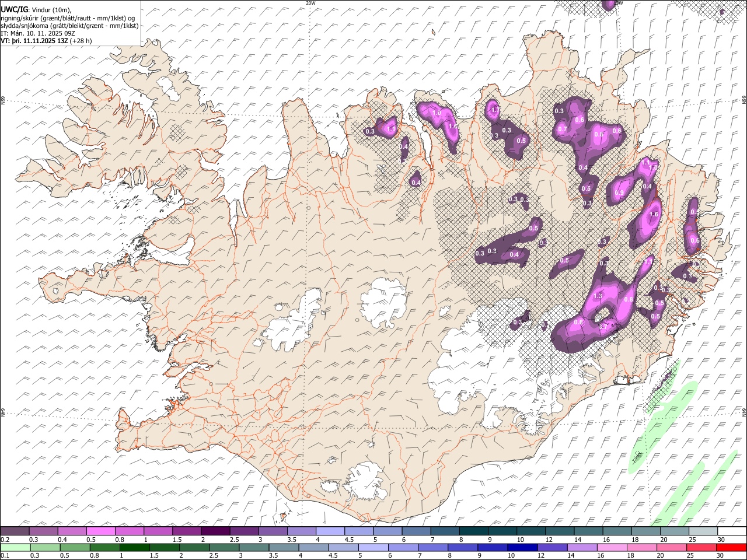Pick the bright red legend swatch at 30
This screenshot has width=747, height=560.
coord(731,547)
